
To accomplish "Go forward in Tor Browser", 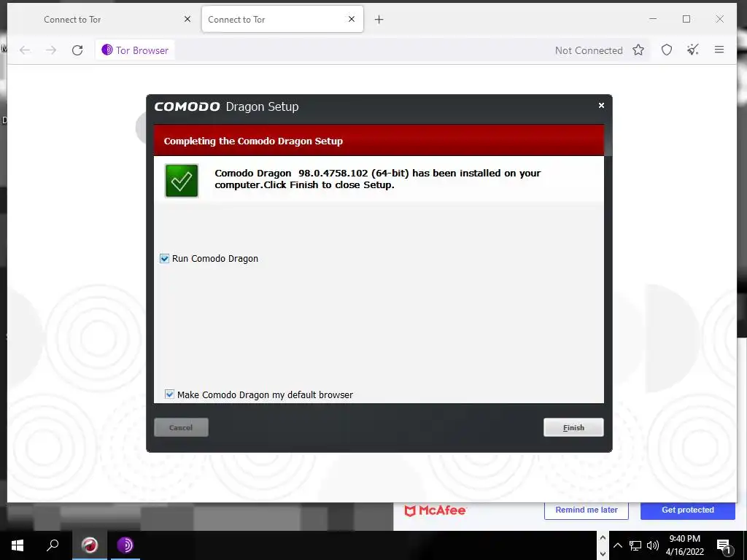I will (51, 50).
